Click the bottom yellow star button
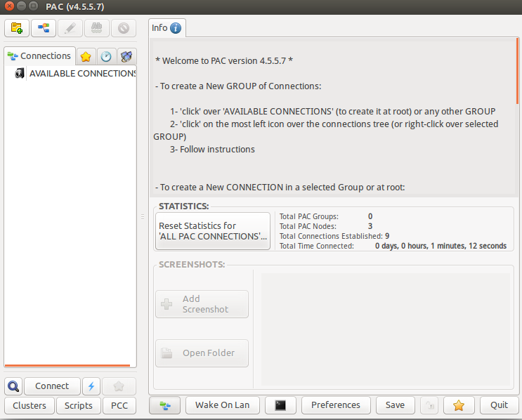This screenshot has height=420, width=522. pyautogui.click(x=459, y=405)
